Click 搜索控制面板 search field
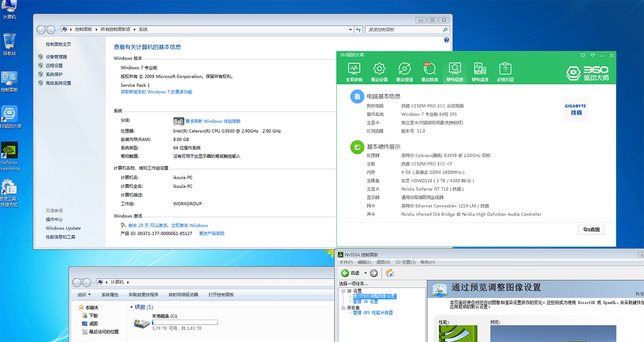Image resolution: width=644 pixels, height=342 pixels. tap(407, 30)
